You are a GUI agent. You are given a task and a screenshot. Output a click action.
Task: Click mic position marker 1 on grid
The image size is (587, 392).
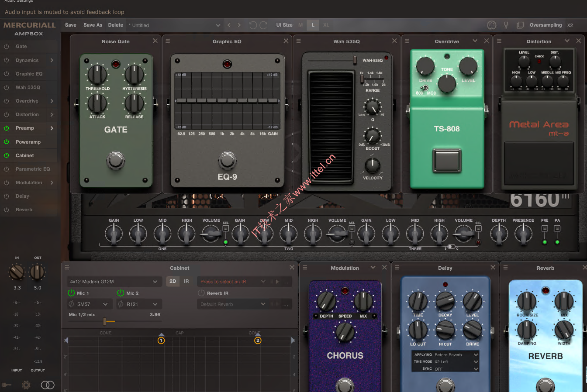tap(161, 340)
